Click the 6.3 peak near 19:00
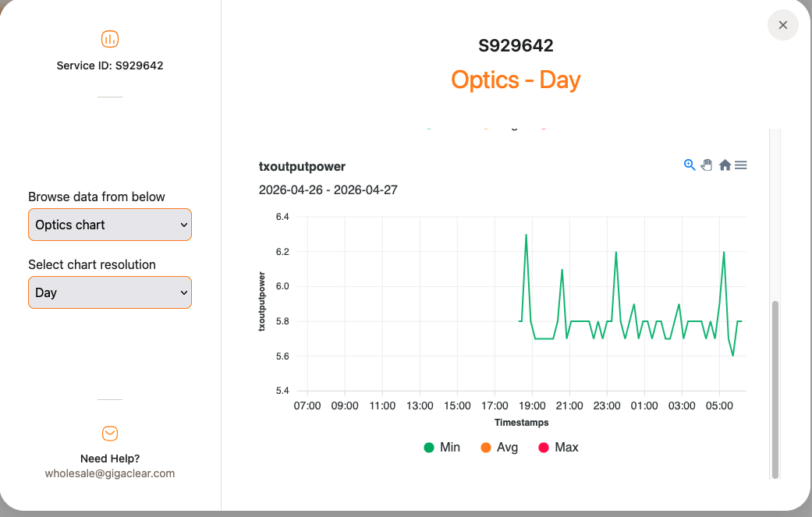The width and height of the screenshot is (812, 517). [x=527, y=235]
